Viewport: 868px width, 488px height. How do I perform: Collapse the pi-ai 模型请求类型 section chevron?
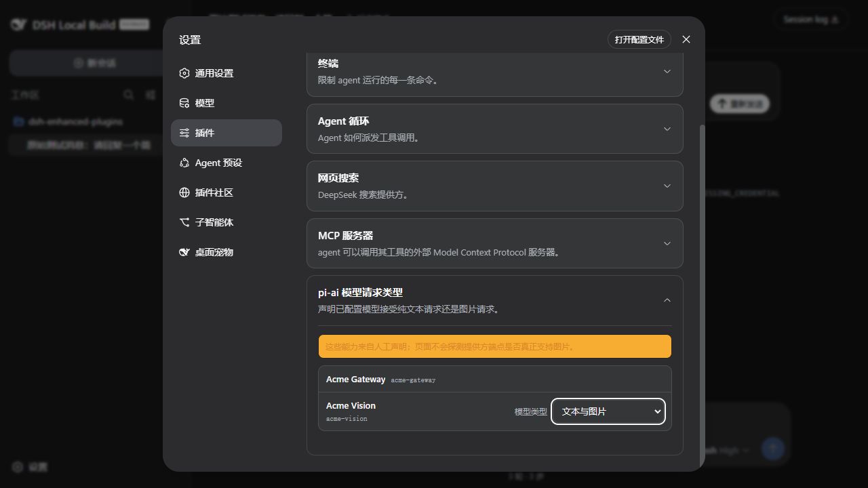click(667, 300)
